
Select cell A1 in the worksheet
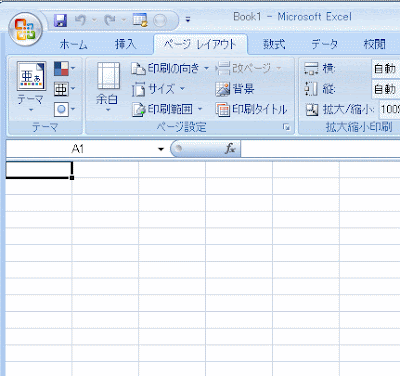click(39, 170)
